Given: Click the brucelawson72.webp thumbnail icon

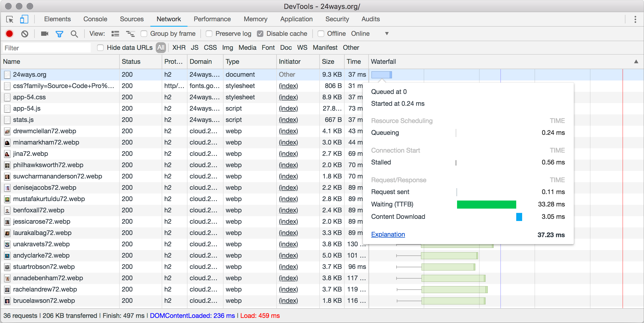Looking at the screenshot, I should [7, 301].
